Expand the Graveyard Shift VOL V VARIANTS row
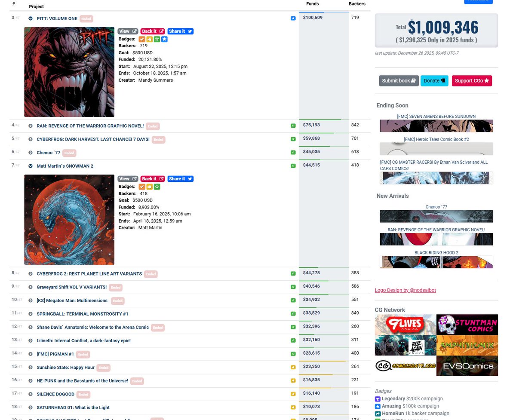This screenshot has width=516, height=420. (x=31, y=287)
